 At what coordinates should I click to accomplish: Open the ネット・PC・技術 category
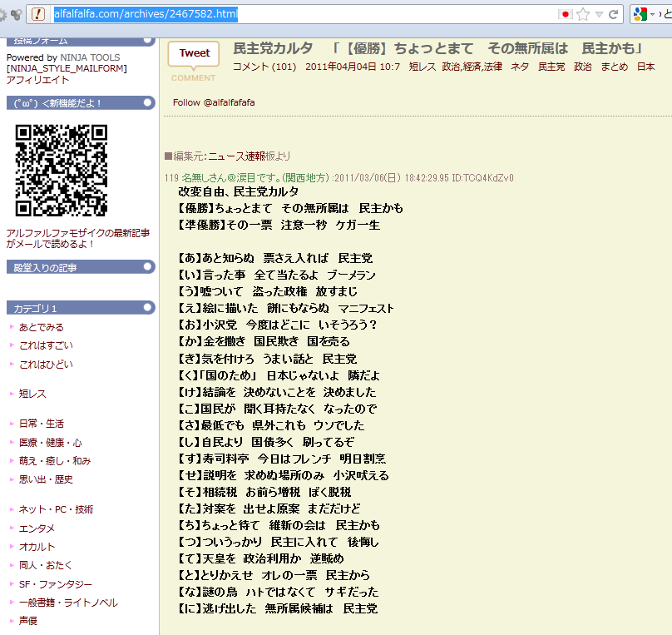[x=56, y=509]
